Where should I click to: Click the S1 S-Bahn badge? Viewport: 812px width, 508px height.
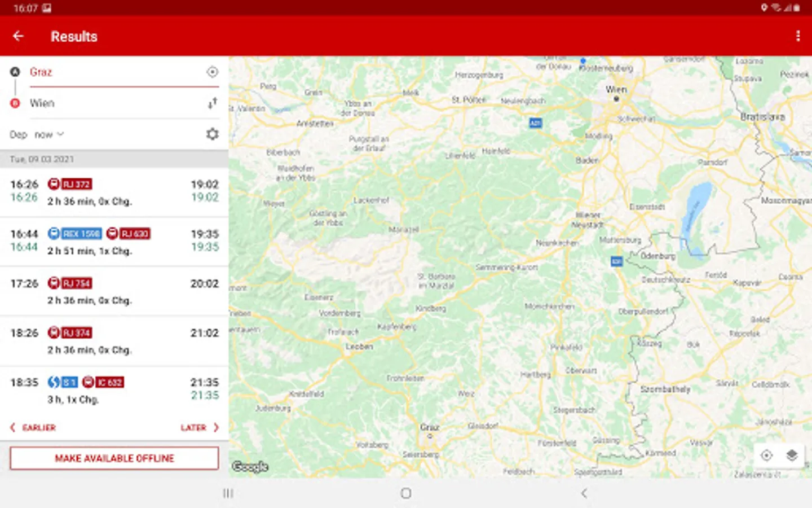69,382
